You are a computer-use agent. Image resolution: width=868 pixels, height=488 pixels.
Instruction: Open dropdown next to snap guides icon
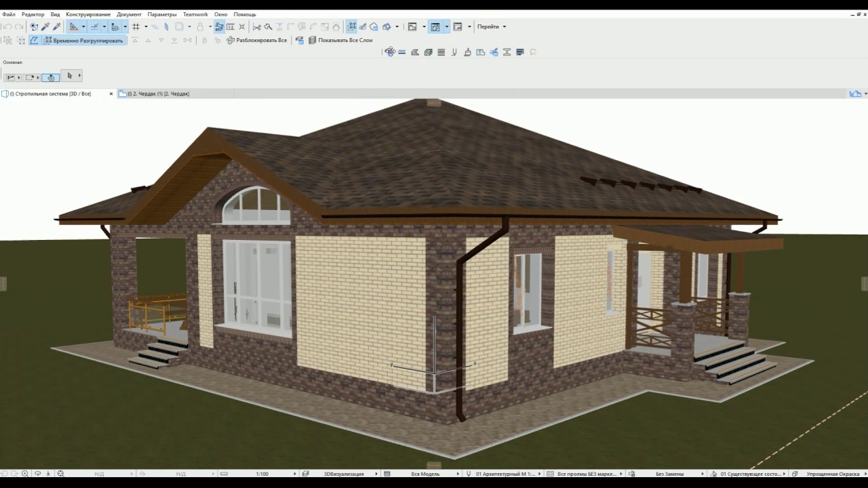point(104,27)
